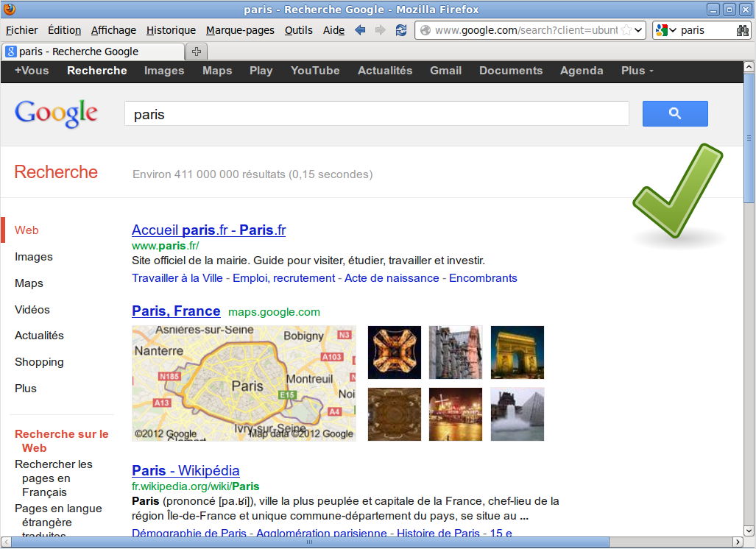
Task: Open the Historique menu
Action: coord(171,30)
